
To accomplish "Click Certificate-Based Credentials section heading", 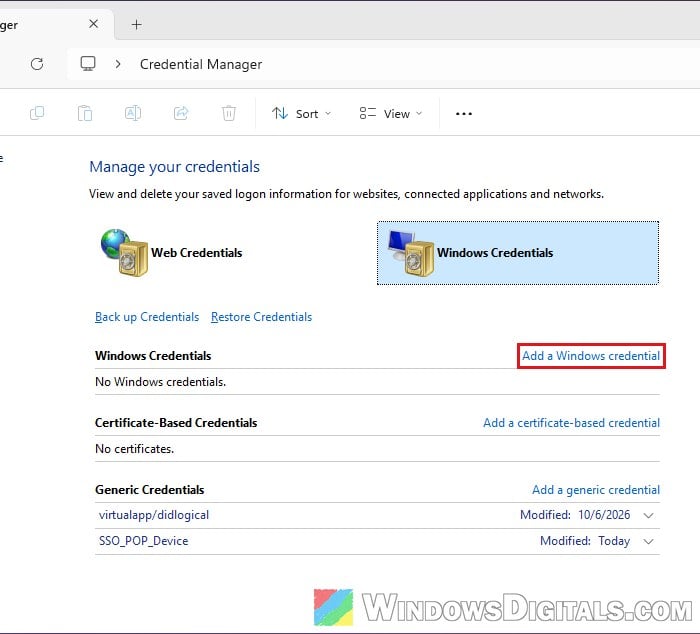I will pyautogui.click(x=176, y=423).
